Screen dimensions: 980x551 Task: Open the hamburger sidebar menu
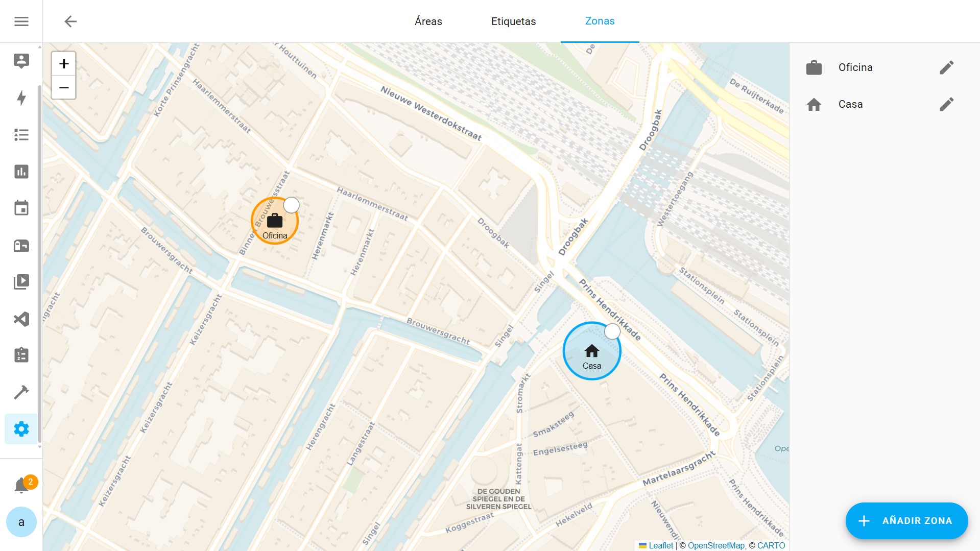pos(21,21)
